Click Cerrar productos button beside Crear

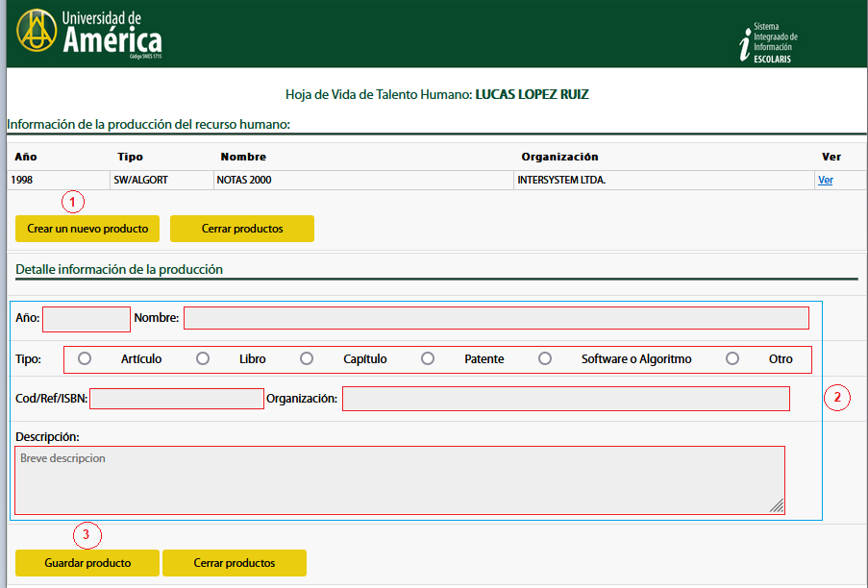coord(242,229)
